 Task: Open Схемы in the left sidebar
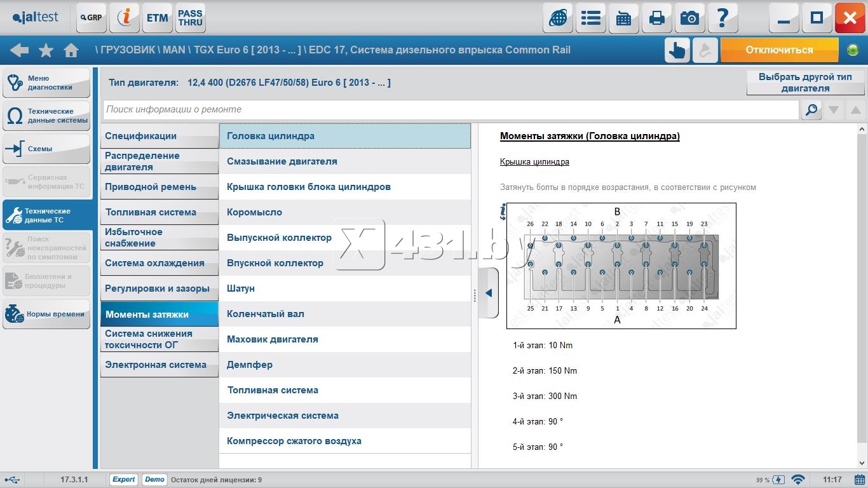46,149
